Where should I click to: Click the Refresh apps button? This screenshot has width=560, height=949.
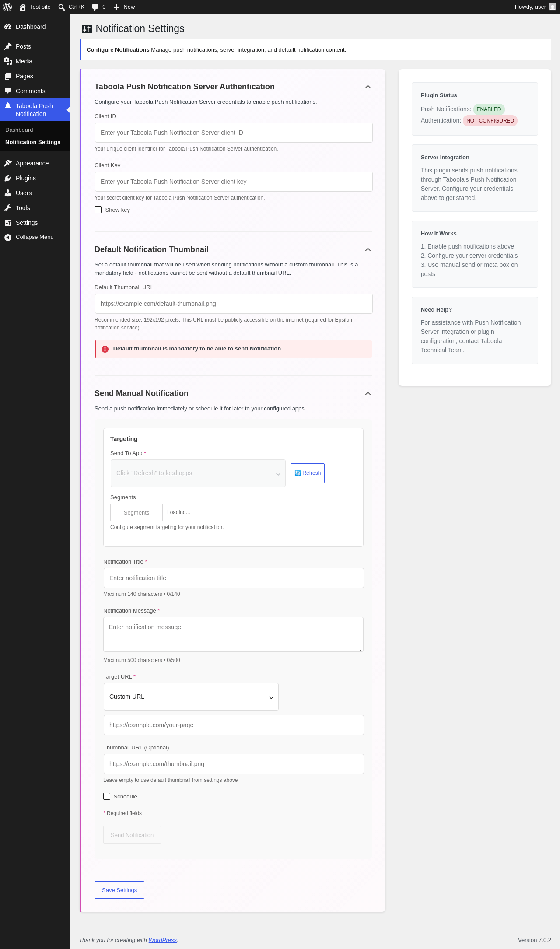[x=308, y=473]
